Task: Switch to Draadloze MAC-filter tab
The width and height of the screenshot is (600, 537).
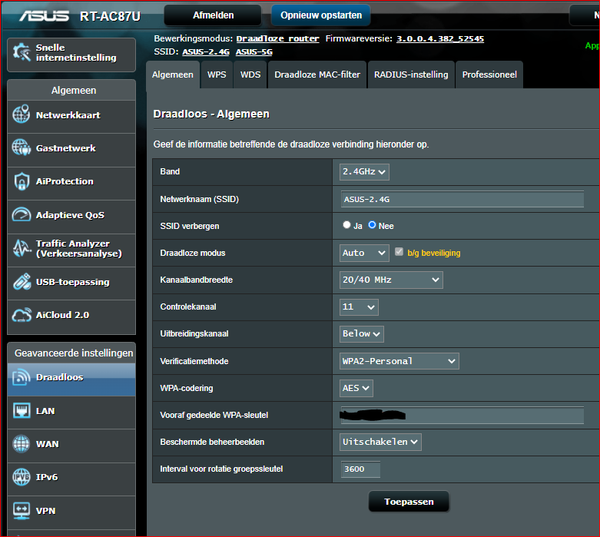Action: (317, 74)
